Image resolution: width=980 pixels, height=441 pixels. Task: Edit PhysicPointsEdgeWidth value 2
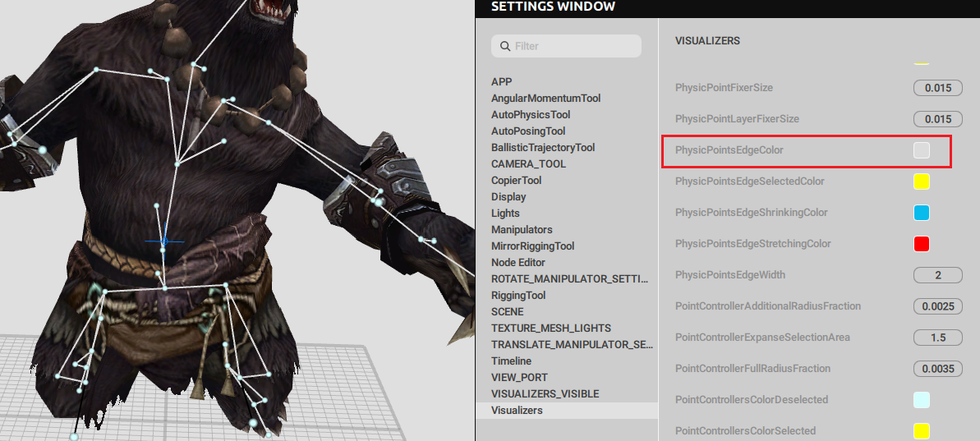[x=937, y=275]
